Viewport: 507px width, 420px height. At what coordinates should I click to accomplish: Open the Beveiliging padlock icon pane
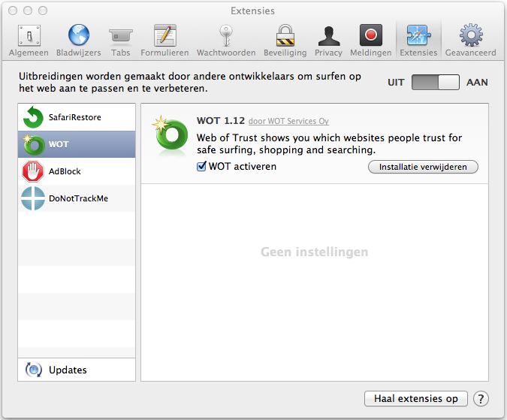285,41
